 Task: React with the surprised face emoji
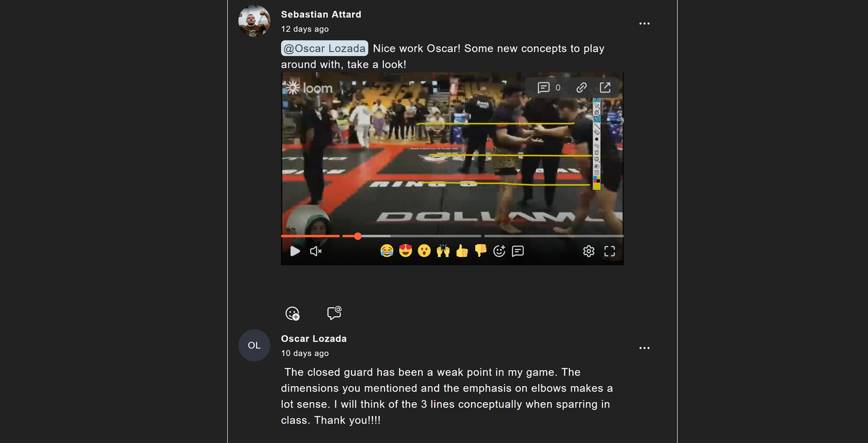[x=424, y=251]
